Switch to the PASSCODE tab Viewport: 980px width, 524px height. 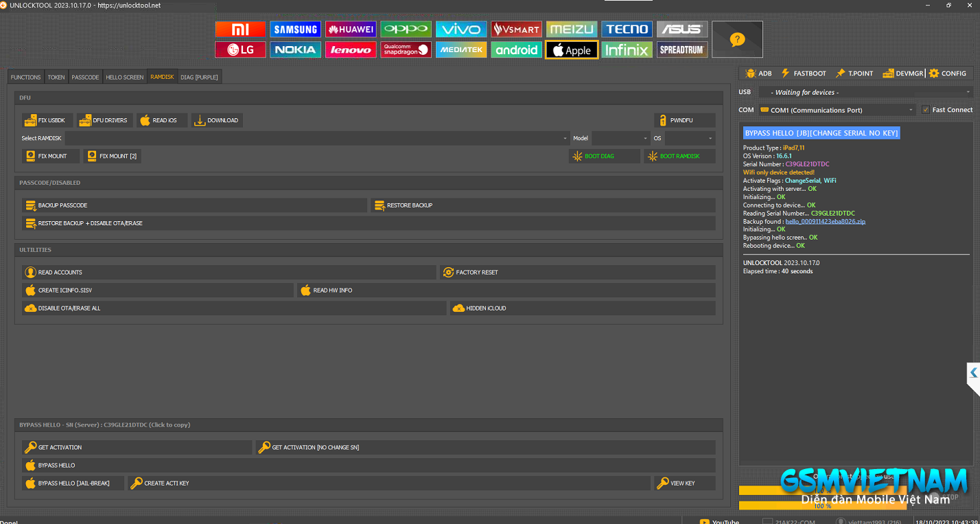click(85, 77)
